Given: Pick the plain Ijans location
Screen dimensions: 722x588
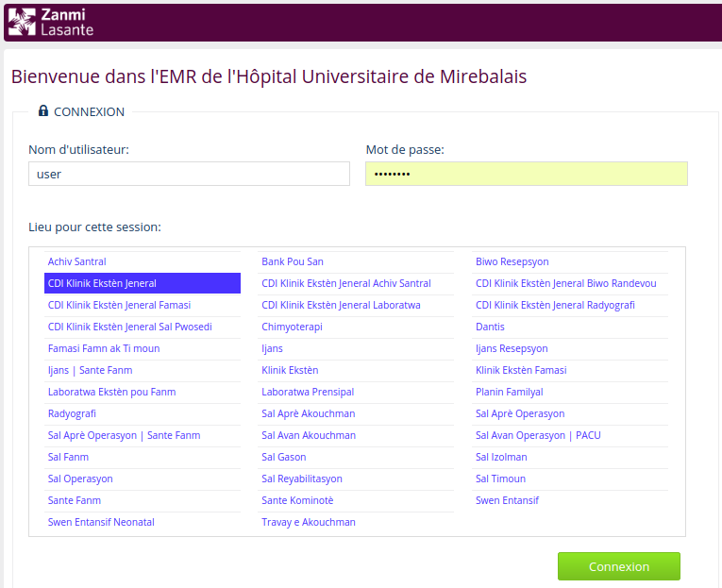Looking at the screenshot, I should (356, 348).
